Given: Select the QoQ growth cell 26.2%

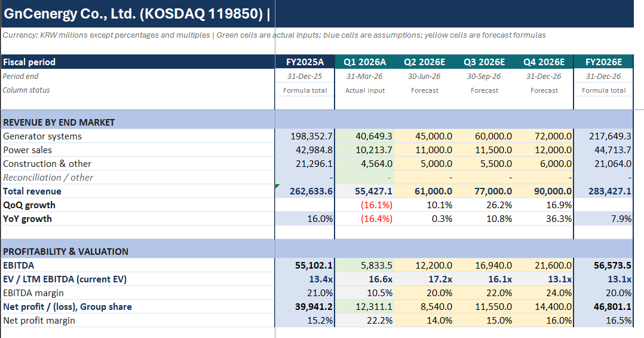Looking at the screenshot, I should (x=484, y=205).
